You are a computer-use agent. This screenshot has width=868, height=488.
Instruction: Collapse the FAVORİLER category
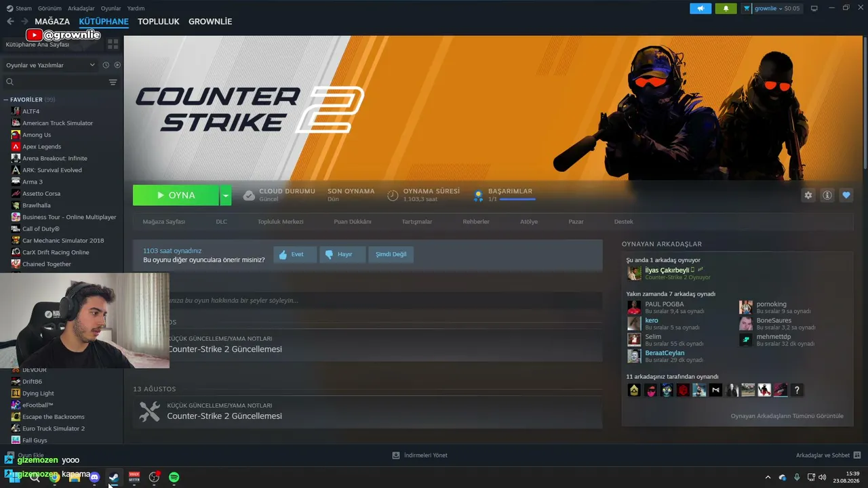pyautogui.click(x=6, y=100)
